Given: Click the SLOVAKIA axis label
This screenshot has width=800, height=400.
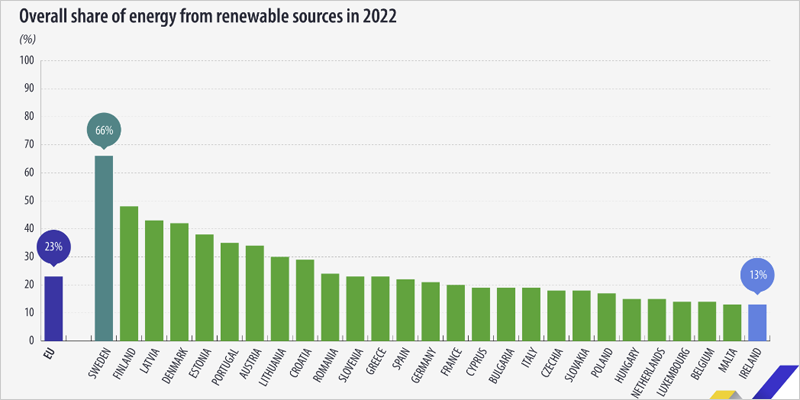Looking at the screenshot, I should point(576,367).
